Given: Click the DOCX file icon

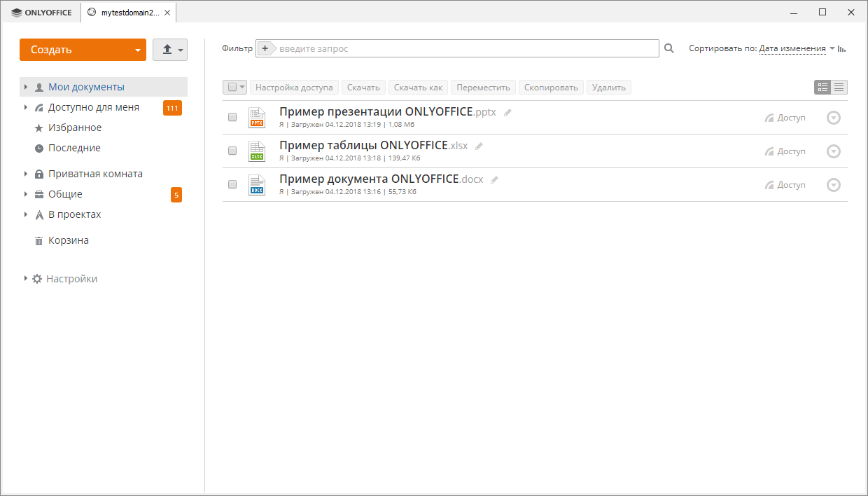Looking at the screenshot, I should [257, 185].
